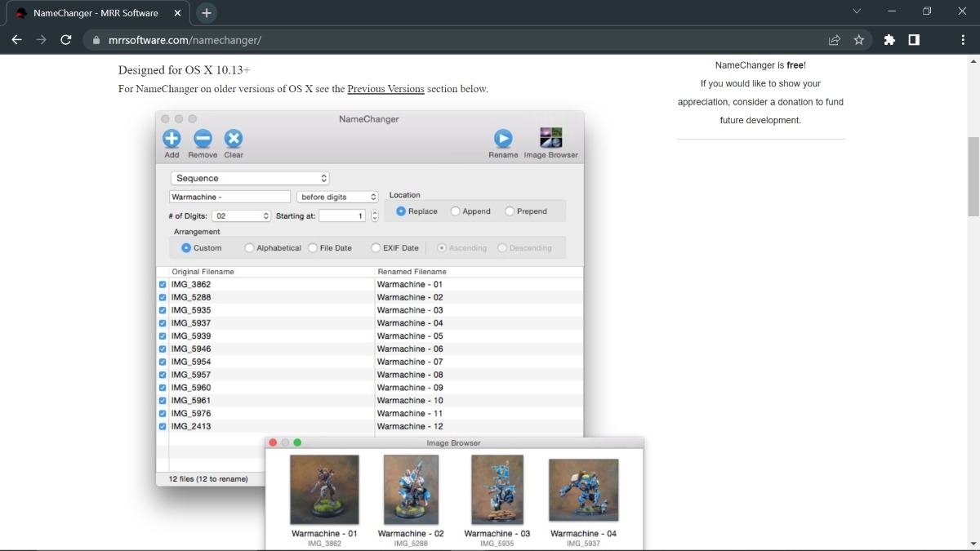Follow the Previous Versions link
The image size is (980, 551).
(385, 89)
